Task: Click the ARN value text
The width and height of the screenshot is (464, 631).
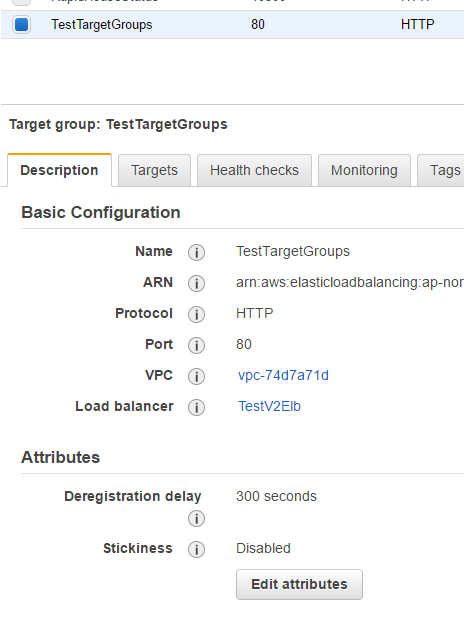Action: tap(350, 283)
